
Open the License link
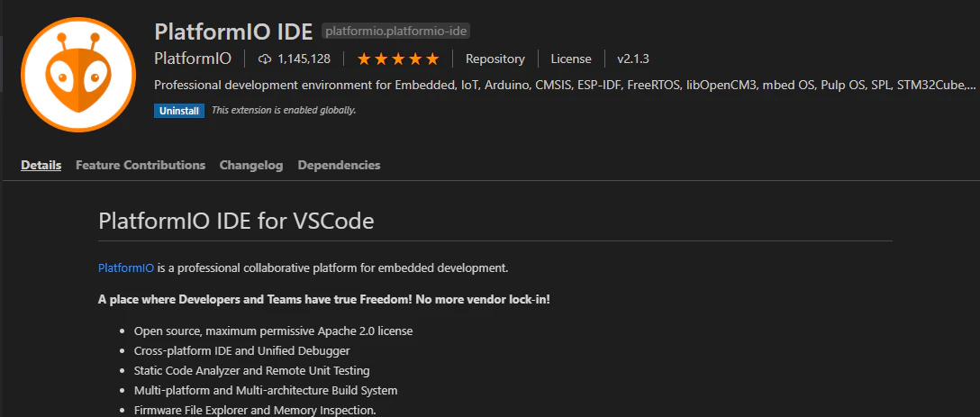571,59
